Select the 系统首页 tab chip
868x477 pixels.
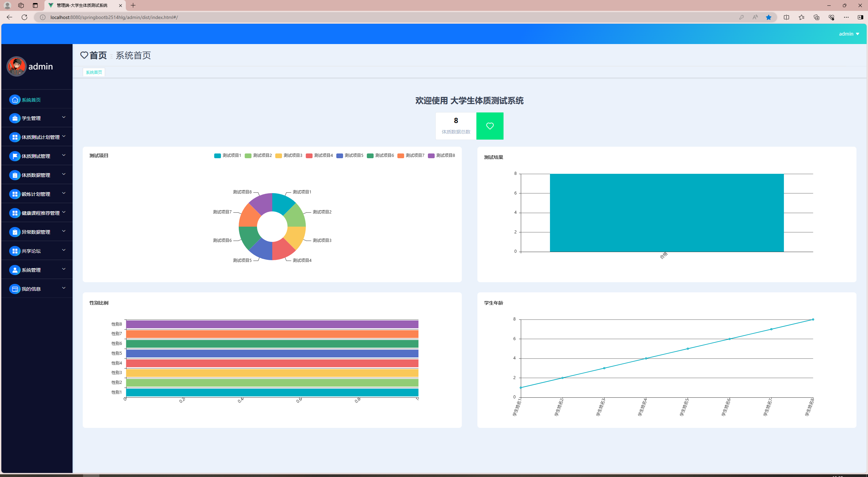tap(94, 72)
